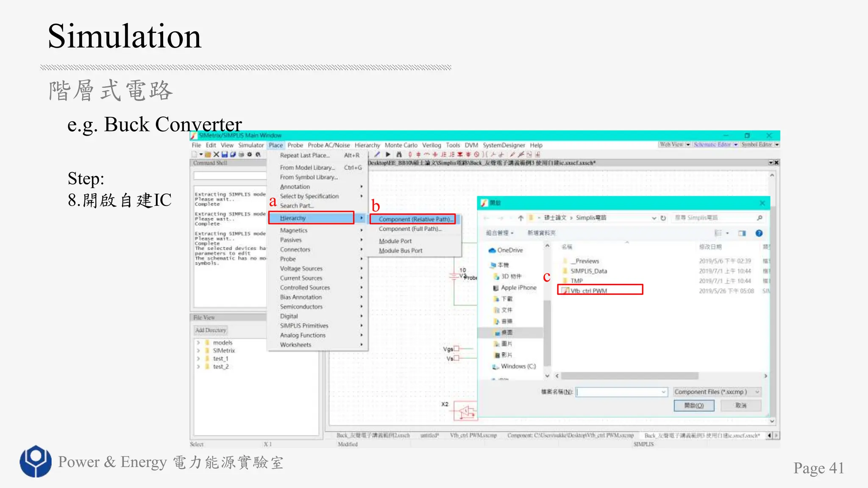This screenshot has height=488, width=868.
Task: Open the Component Files type dropdown
Action: click(717, 392)
